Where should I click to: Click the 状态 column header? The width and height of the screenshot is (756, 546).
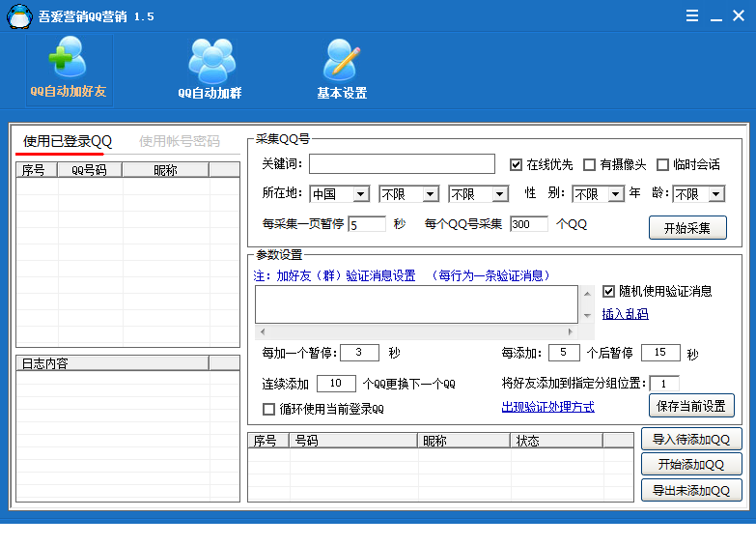tap(557, 441)
